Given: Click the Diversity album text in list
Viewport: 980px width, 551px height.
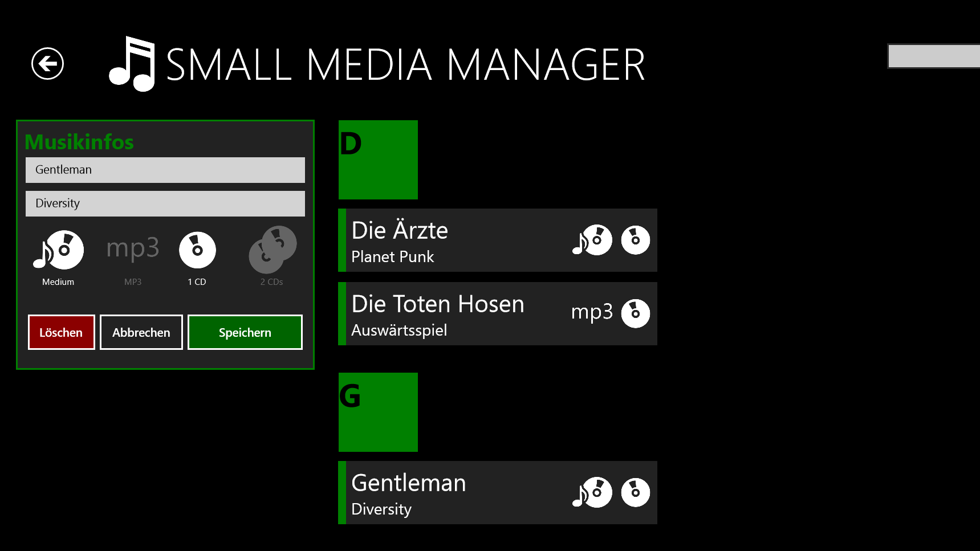Looking at the screenshot, I should point(381,509).
